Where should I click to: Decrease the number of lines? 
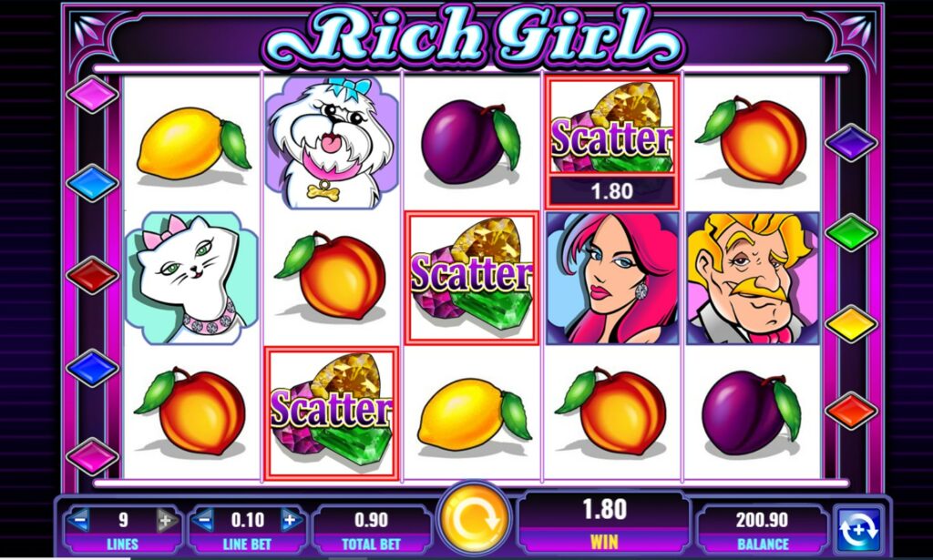tap(78, 521)
